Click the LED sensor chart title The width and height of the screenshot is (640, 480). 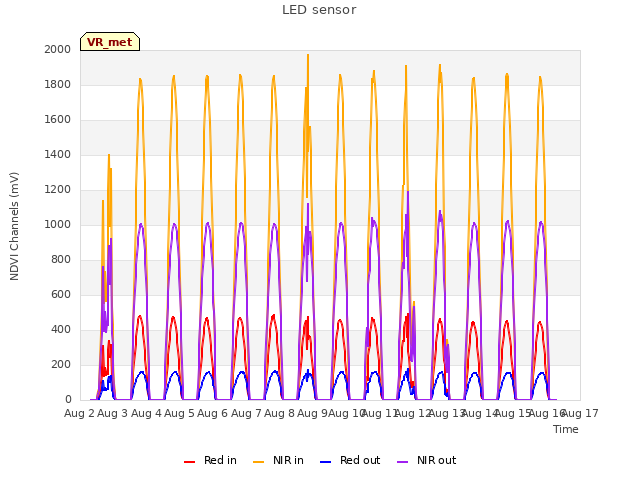coord(319,10)
